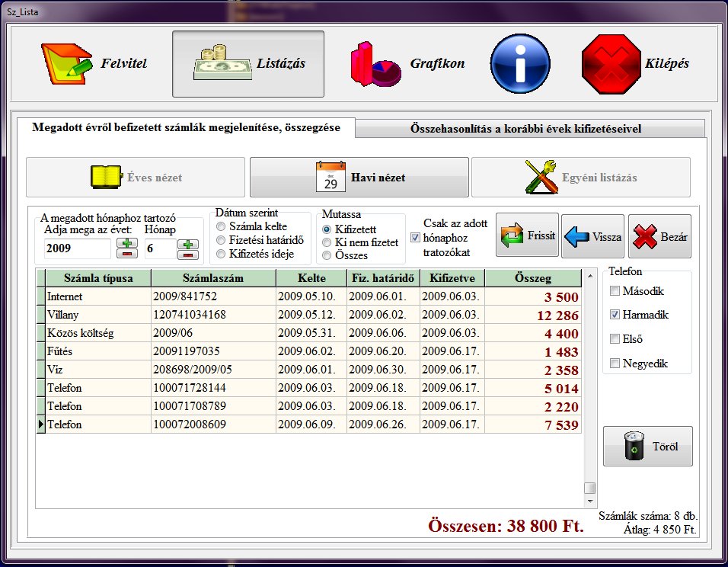Go back with Vissza arrow button

[x=592, y=236]
